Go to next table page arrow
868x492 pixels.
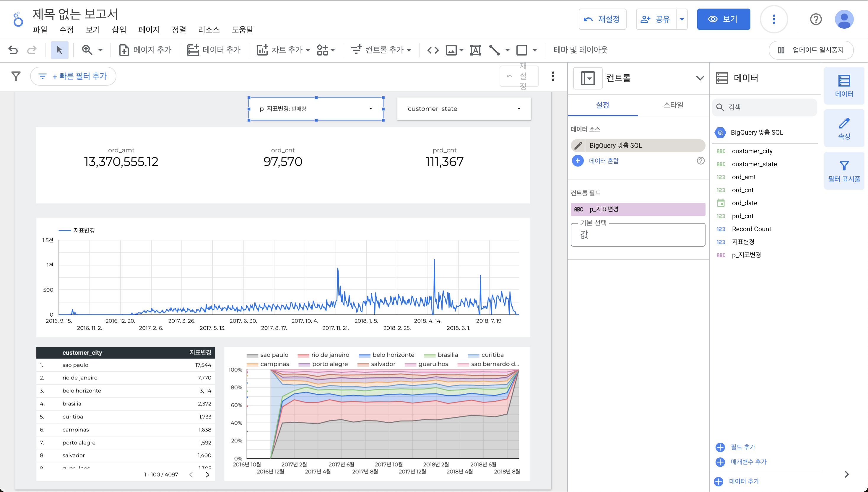pyautogui.click(x=207, y=474)
